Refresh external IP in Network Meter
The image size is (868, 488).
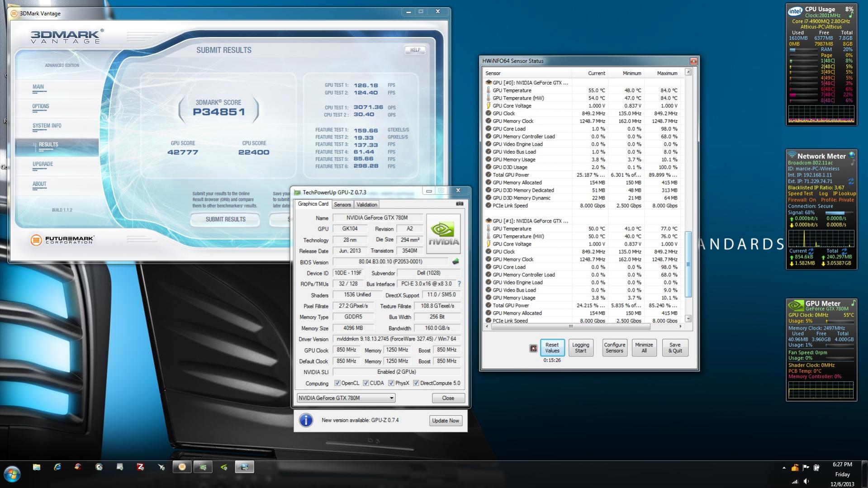(851, 181)
